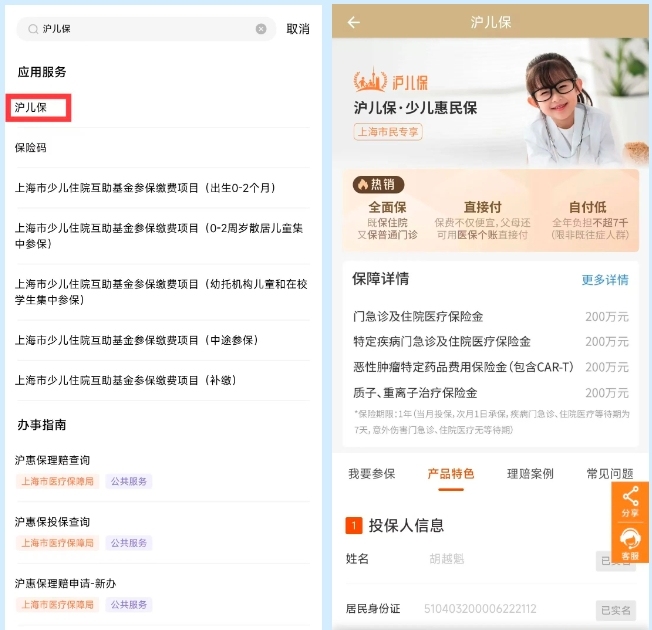Clear the search box text
Viewport: 652px width, 630px height.
[261, 29]
